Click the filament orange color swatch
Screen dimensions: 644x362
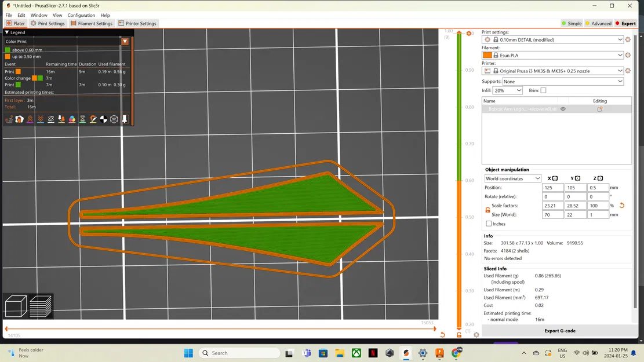pos(487,55)
